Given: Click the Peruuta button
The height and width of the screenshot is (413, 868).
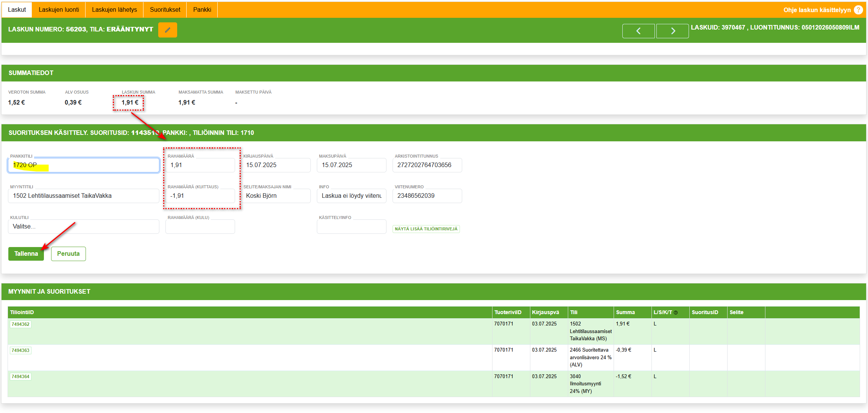Looking at the screenshot, I should (x=69, y=254).
